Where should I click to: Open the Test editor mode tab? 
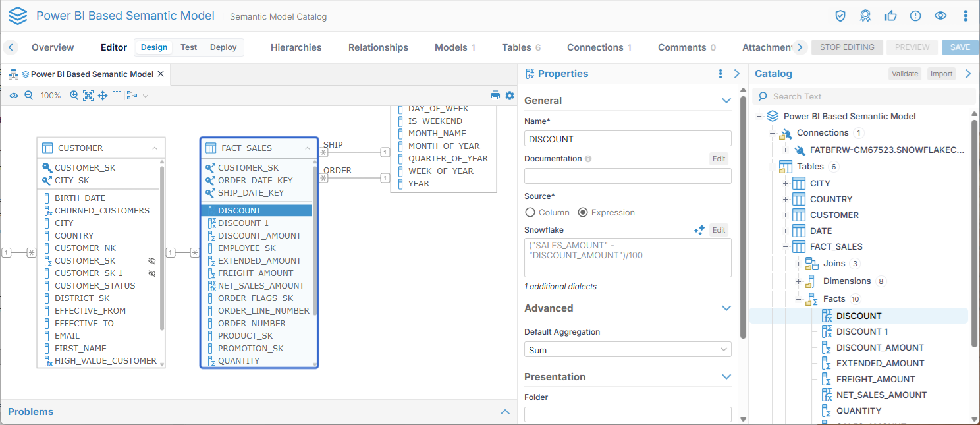point(188,47)
